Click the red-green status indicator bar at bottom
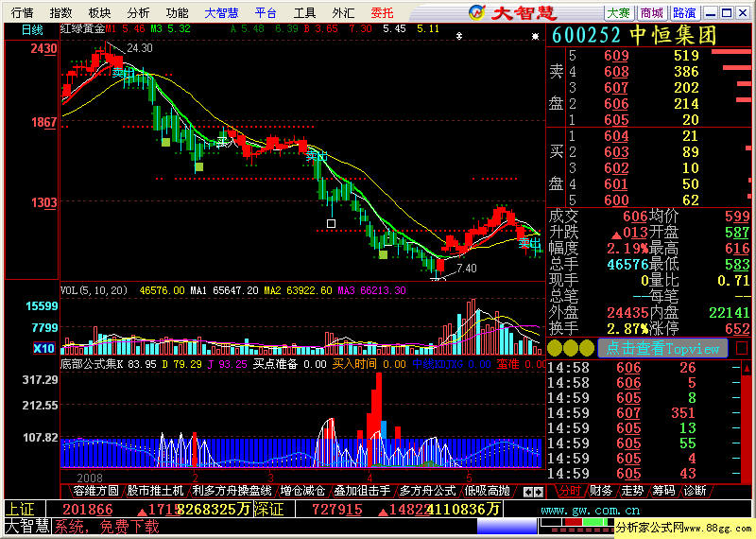 coord(576,522)
